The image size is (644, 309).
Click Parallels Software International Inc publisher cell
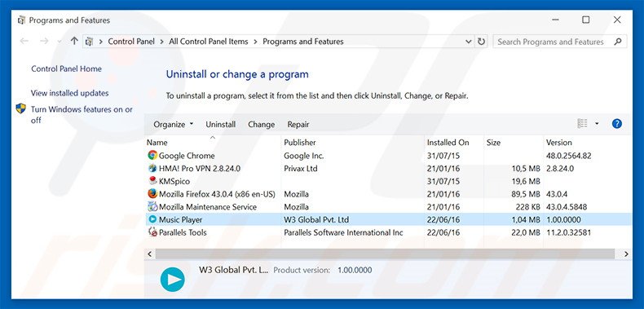pos(343,232)
